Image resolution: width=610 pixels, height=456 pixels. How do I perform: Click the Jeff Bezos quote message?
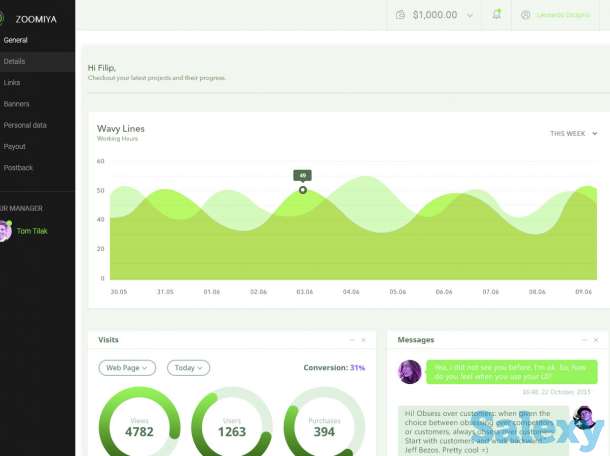click(x=484, y=431)
